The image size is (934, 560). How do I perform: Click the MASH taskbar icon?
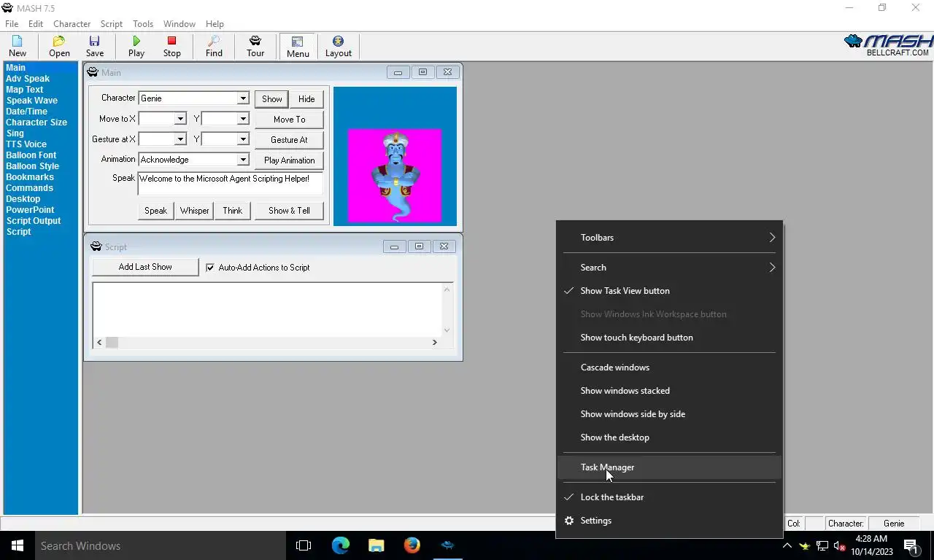447,545
